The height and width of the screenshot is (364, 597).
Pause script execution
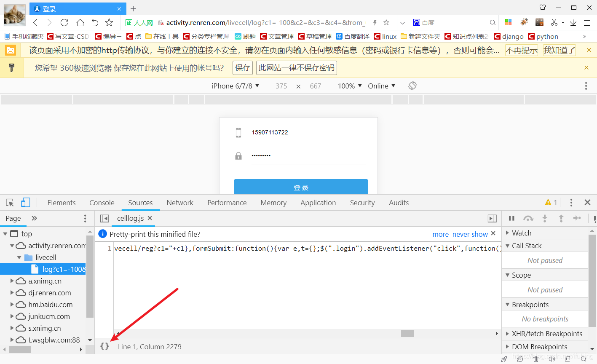tap(511, 218)
